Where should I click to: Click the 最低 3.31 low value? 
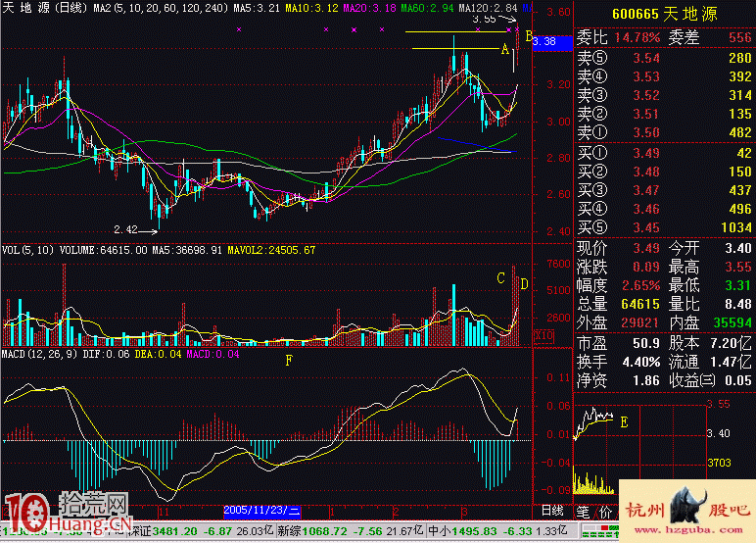point(737,286)
